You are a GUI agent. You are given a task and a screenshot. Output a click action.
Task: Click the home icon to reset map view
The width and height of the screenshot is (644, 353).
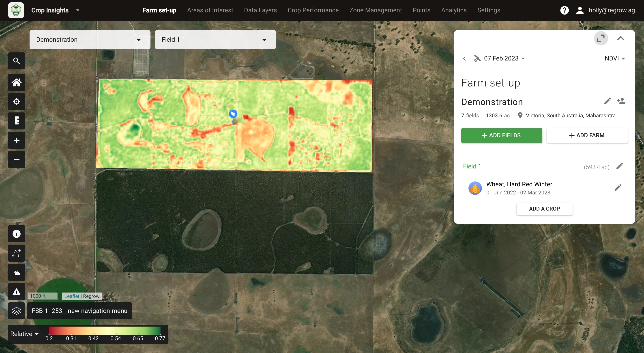pyautogui.click(x=16, y=82)
